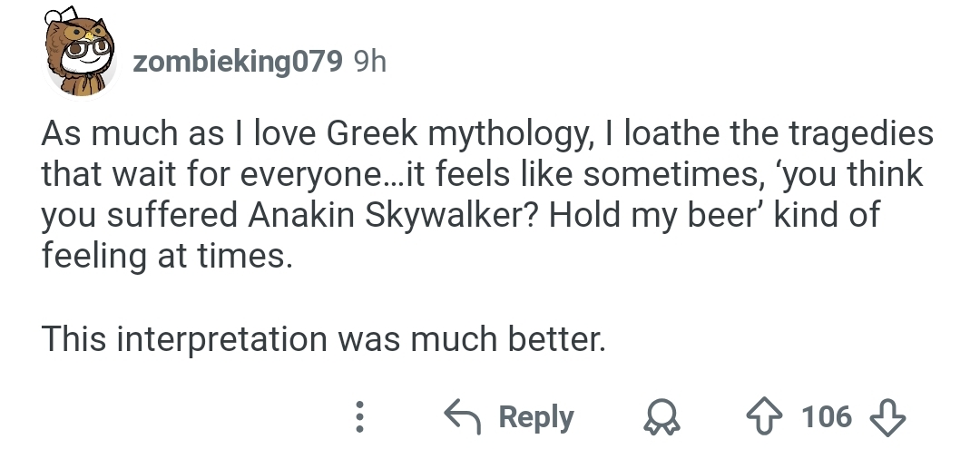The height and width of the screenshot is (449, 980).
Task: Click the 'feeling at times.' last line
Action: point(167,256)
